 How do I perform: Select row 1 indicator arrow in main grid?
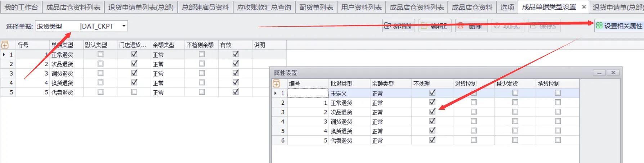[x=4, y=55]
